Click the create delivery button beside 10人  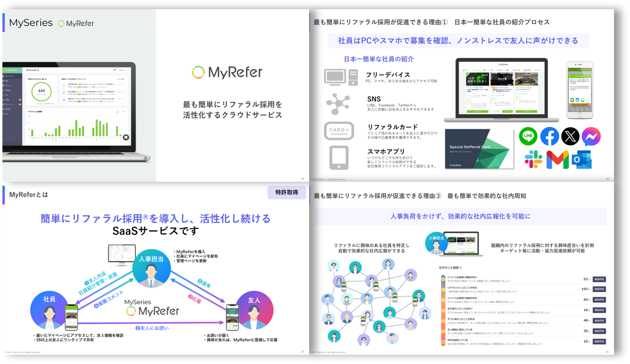coord(599,341)
